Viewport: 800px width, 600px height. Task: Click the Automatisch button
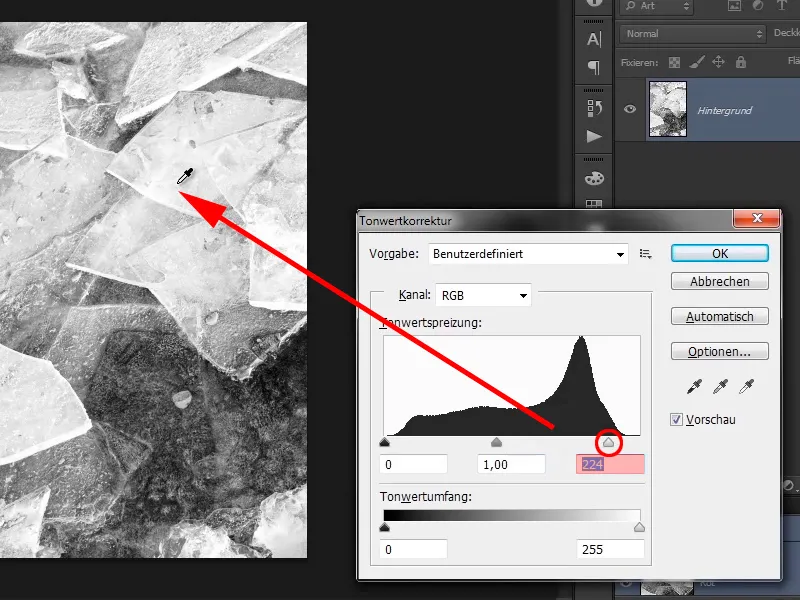[720, 316]
